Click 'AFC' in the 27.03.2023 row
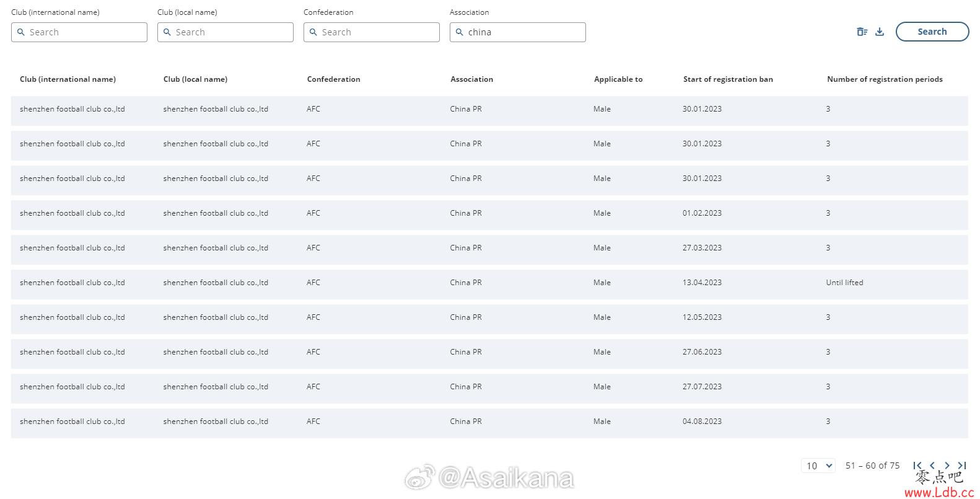980x499 pixels. [x=313, y=248]
